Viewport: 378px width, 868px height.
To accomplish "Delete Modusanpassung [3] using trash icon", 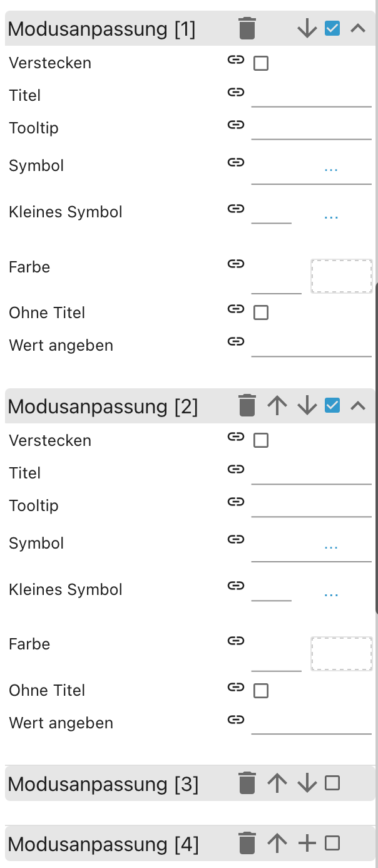I will tap(247, 783).
